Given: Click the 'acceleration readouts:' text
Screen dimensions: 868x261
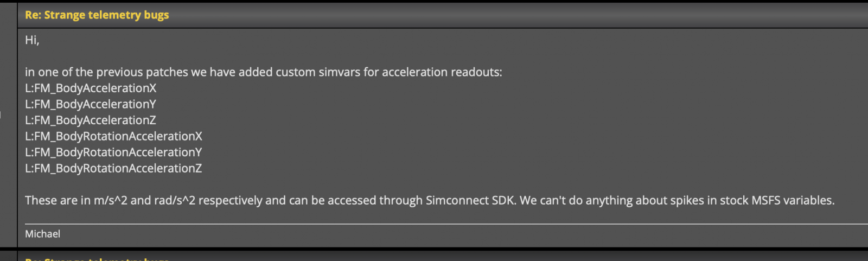Looking at the screenshot, I should (442, 72).
